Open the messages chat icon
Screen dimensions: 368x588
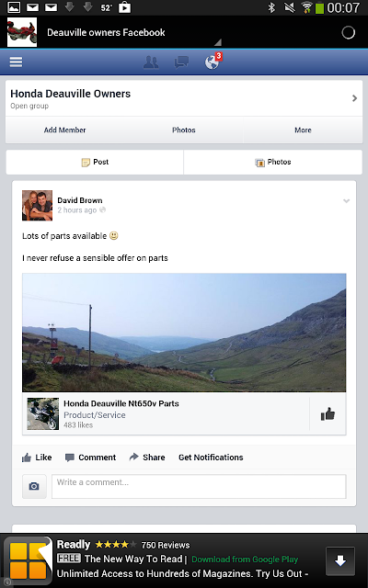click(181, 62)
